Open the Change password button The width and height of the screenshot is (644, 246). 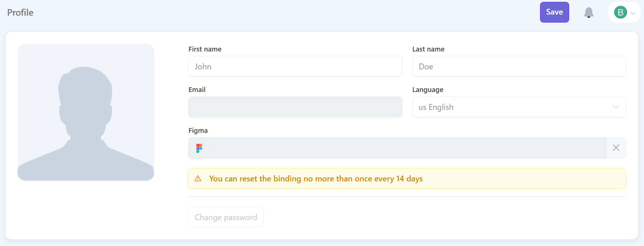coord(226,217)
